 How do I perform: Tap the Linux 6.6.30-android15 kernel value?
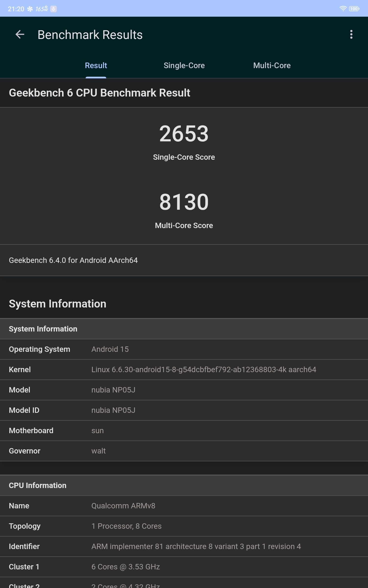204,369
